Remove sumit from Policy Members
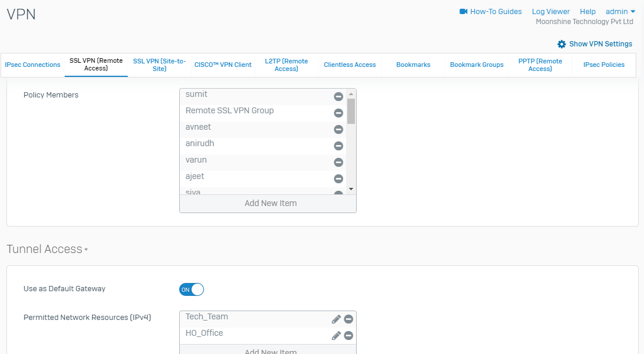Image resolution: width=644 pixels, height=354 pixels. pos(338,97)
